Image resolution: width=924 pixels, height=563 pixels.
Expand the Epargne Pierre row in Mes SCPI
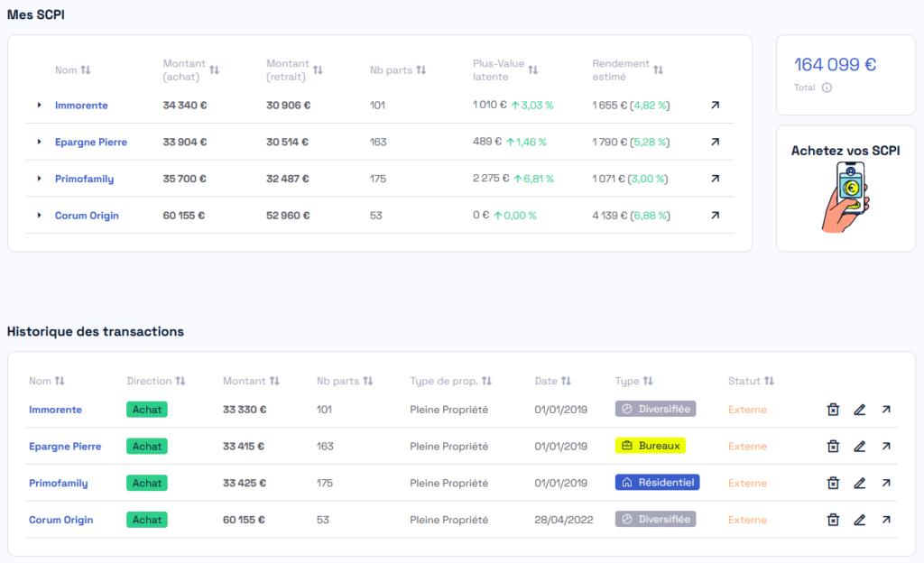tap(39, 142)
